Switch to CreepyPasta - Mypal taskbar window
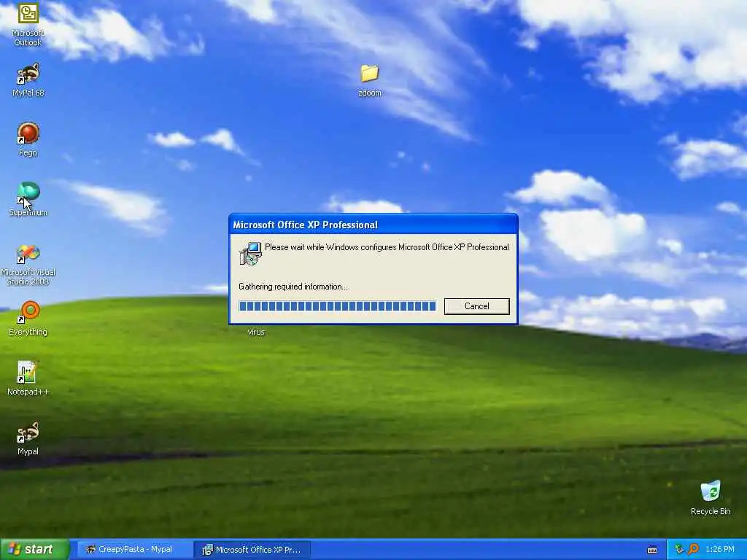The image size is (747, 560). [x=133, y=549]
